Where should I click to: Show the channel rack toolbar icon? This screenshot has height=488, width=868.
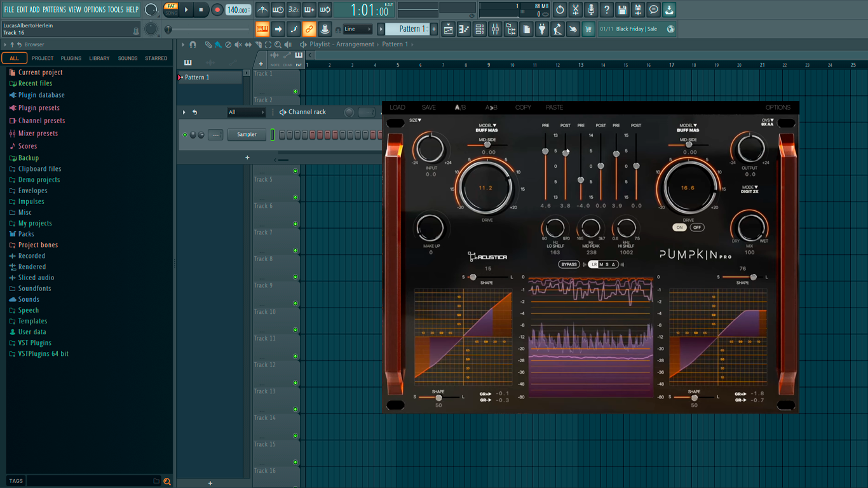(x=480, y=29)
